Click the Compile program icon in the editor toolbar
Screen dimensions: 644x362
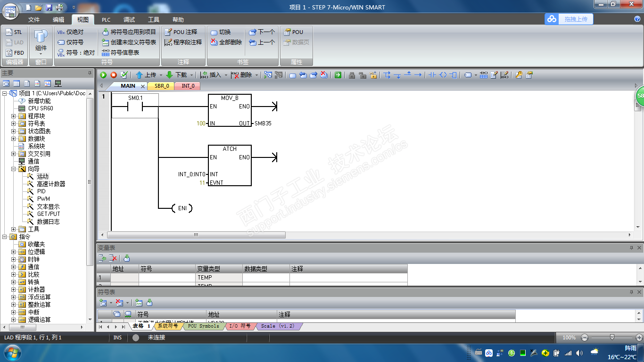click(124, 75)
